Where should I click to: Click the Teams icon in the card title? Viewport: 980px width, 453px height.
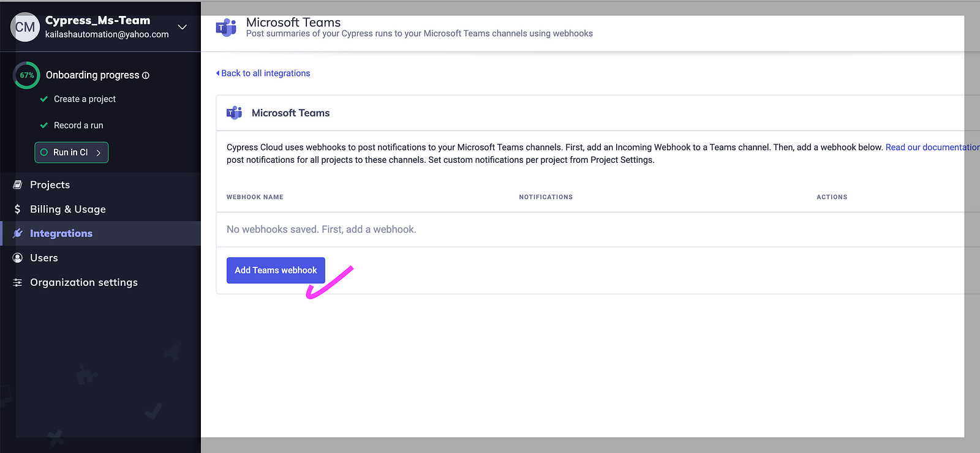[x=234, y=113]
